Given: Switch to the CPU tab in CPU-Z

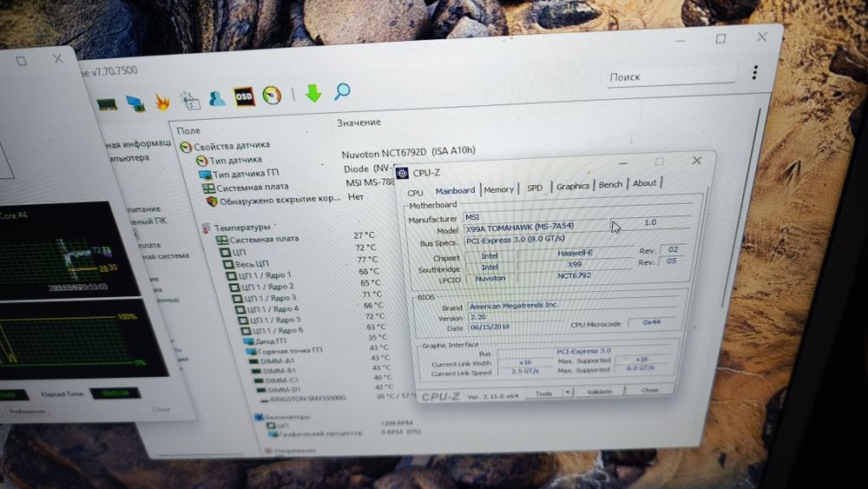Looking at the screenshot, I should pyautogui.click(x=415, y=193).
